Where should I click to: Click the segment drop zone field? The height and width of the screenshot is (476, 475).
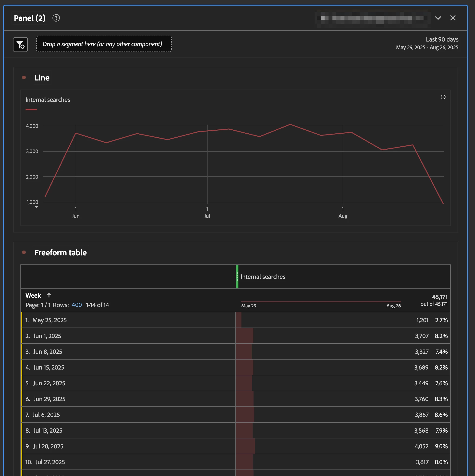(104, 44)
